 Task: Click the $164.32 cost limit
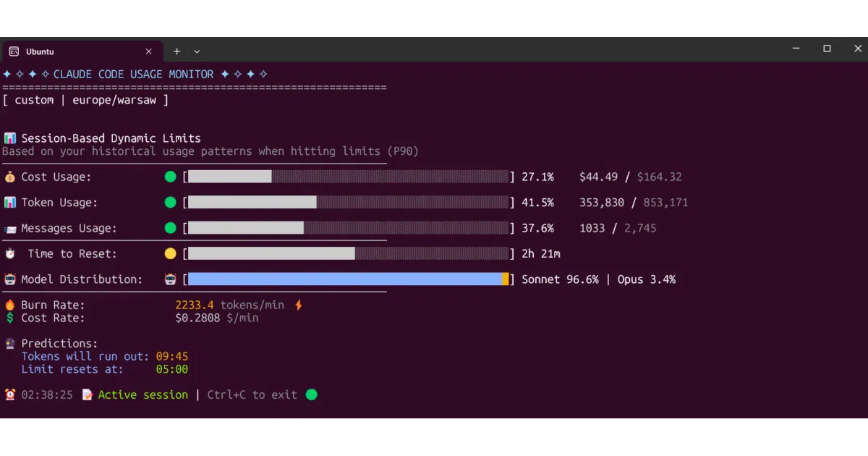pyautogui.click(x=659, y=177)
